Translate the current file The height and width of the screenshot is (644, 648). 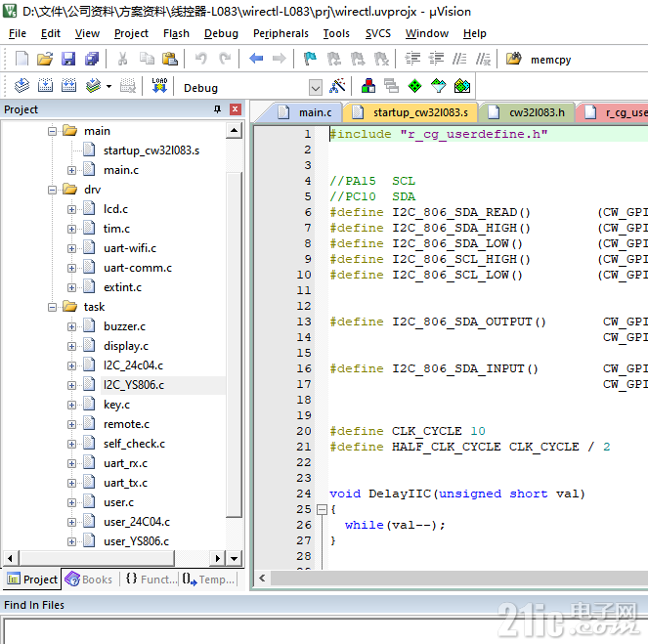click(22, 86)
